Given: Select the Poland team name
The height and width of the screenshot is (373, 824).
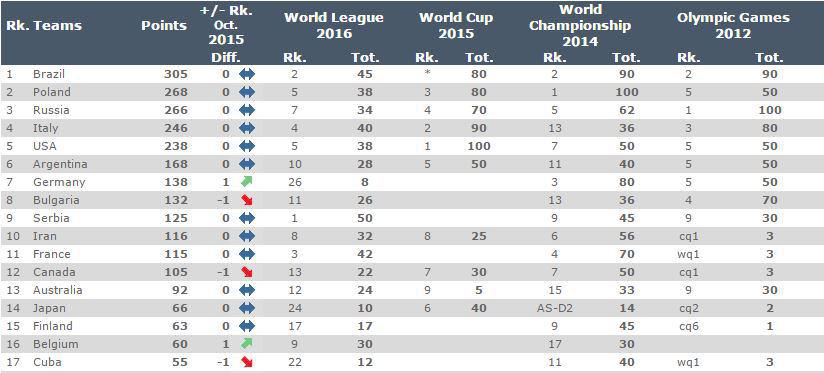Looking at the screenshot, I should coord(52,92).
